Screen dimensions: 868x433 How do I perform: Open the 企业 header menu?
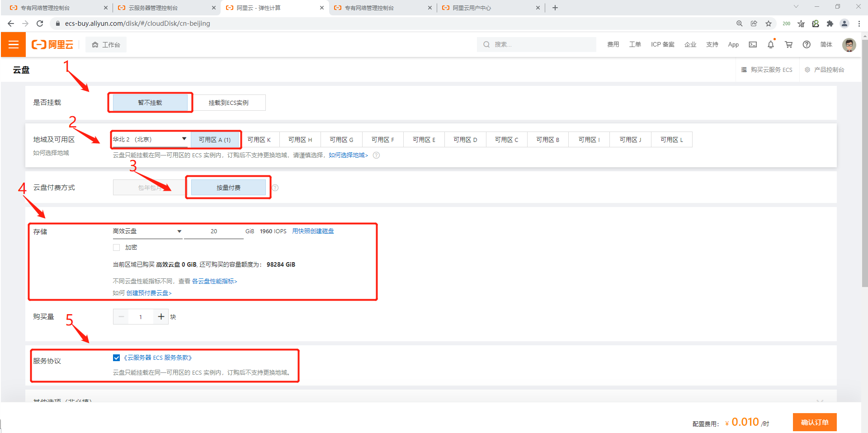[x=690, y=44]
